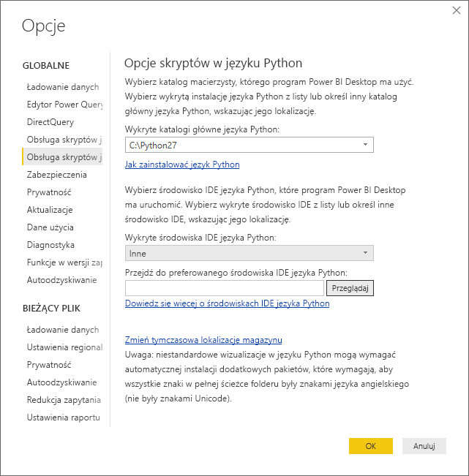Open Funkcje w wersji zapoznawczej
Image resolution: width=469 pixels, height=476 pixels.
(63, 262)
